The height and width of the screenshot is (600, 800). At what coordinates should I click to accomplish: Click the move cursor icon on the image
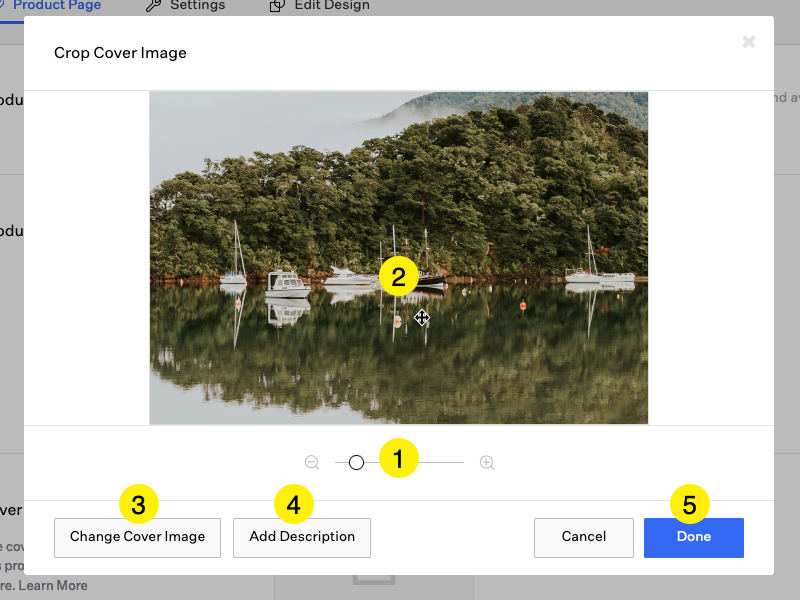(x=422, y=318)
